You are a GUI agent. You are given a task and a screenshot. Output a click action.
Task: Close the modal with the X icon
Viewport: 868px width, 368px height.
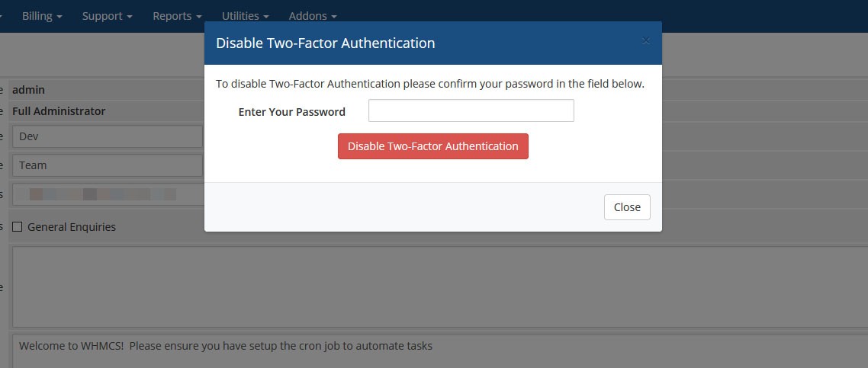646,40
